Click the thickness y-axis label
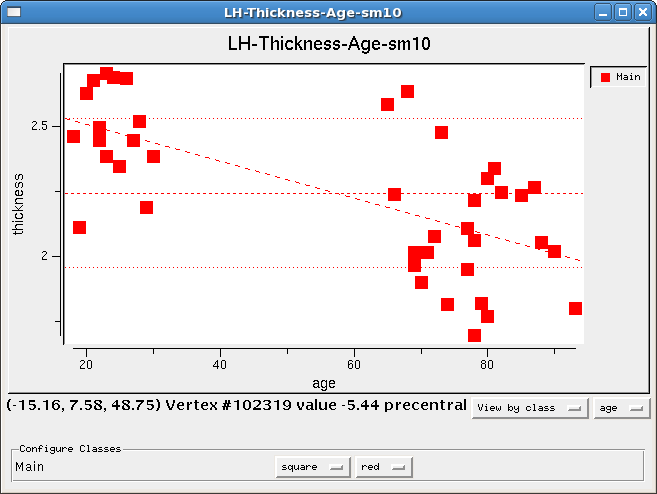Image resolution: width=657 pixels, height=494 pixels. (x=19, y=205)
